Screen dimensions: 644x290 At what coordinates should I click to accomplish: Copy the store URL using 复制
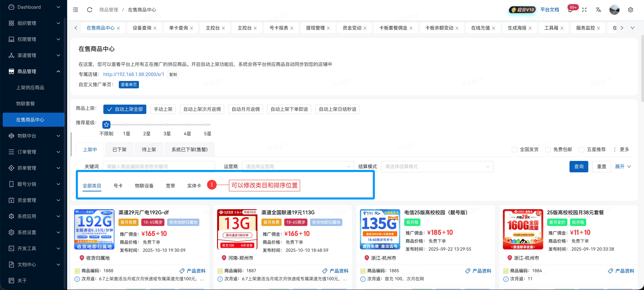coord(173,74)
